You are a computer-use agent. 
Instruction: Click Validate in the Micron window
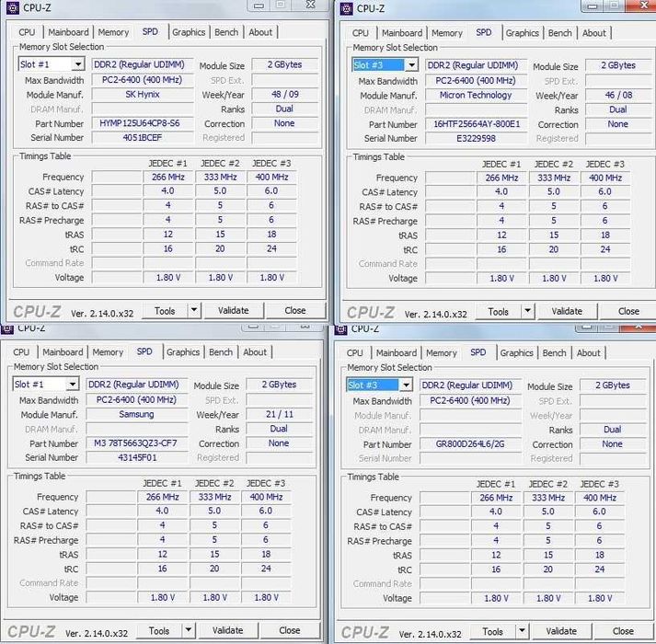point(567,311)
